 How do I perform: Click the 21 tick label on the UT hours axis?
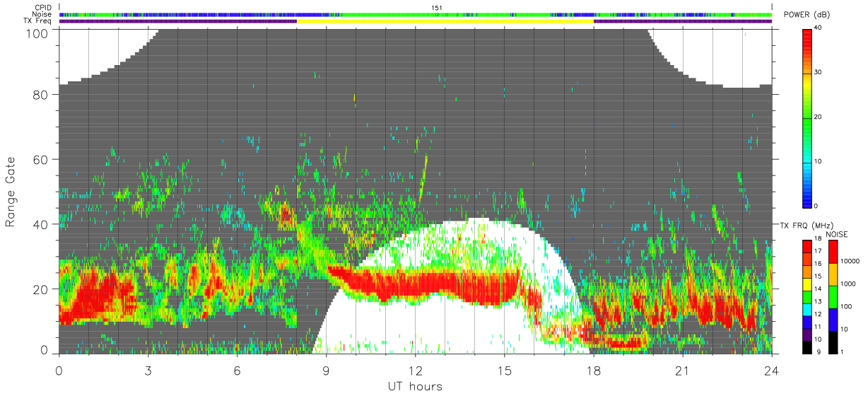(x=682, y=371)
